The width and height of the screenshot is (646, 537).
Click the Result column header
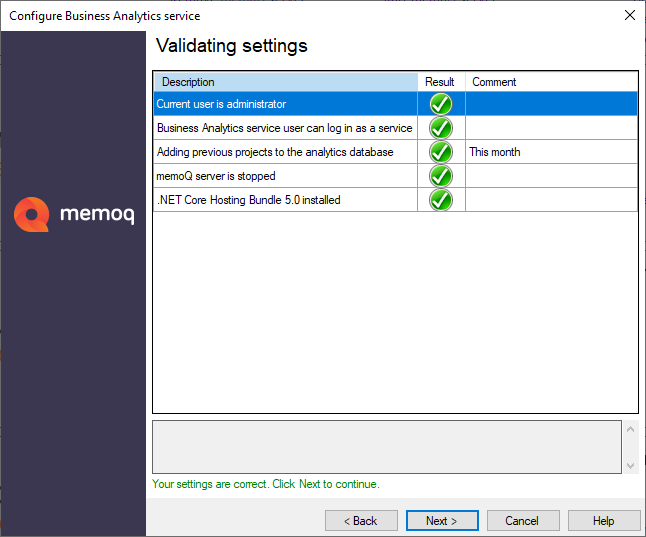pos(440,82)
